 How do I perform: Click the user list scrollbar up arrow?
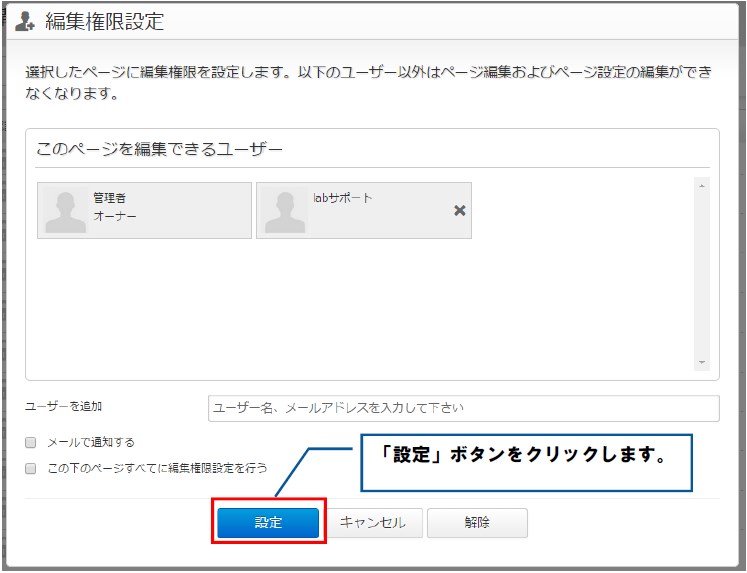point(702,186)
